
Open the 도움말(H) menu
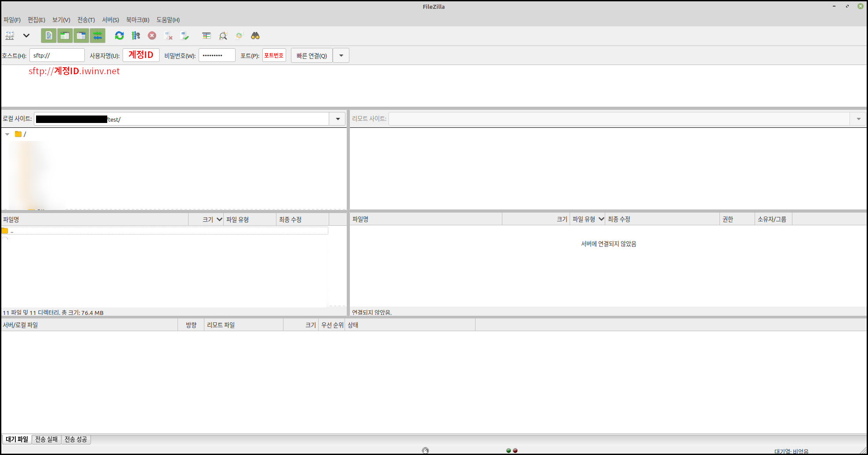click(168, 20)
